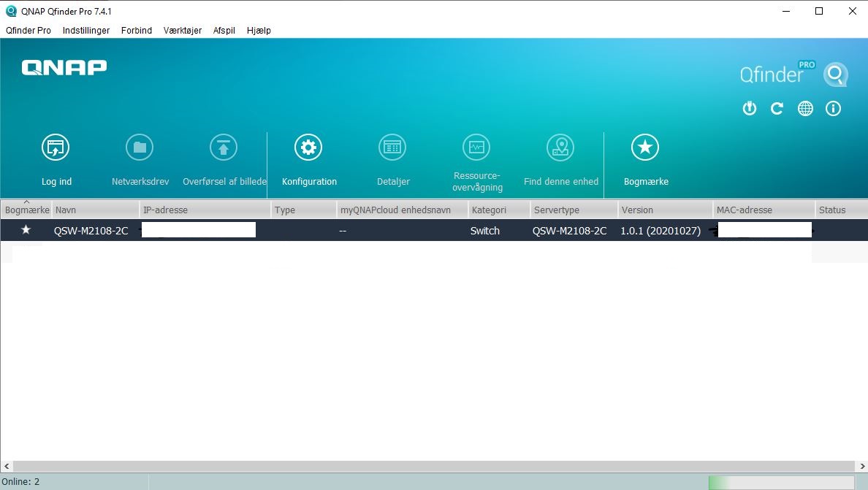The height and width of the screenshot is (490, 868).
Task: Open the Qfinder Pro menu
Action: click(x=28, y=31)
